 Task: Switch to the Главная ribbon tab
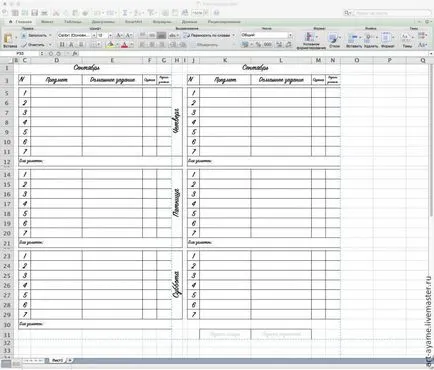point(21,22)
